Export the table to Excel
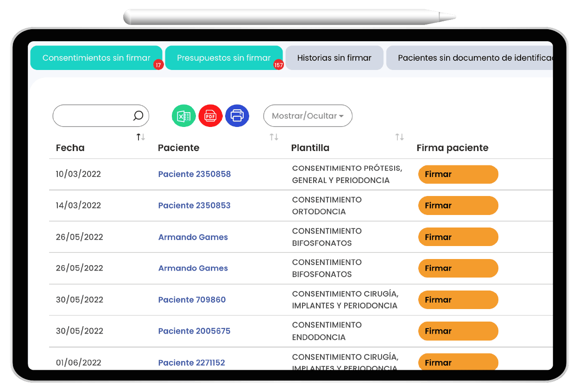The height and width of the screenshot is (392, 579). coord(184,116)
